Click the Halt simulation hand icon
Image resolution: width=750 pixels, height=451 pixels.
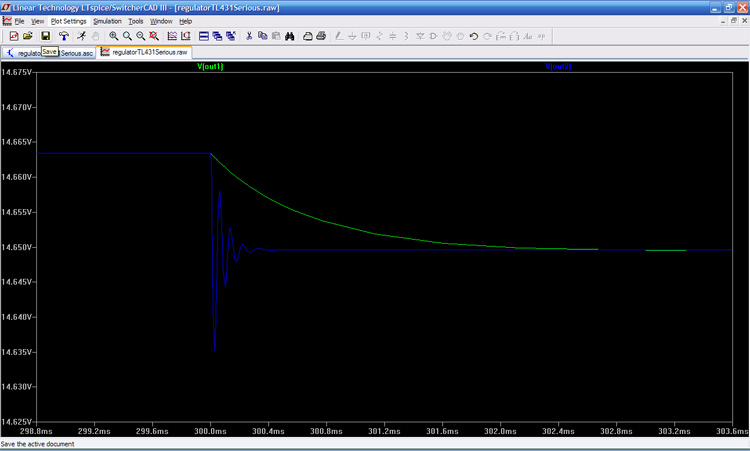[95, 36]
